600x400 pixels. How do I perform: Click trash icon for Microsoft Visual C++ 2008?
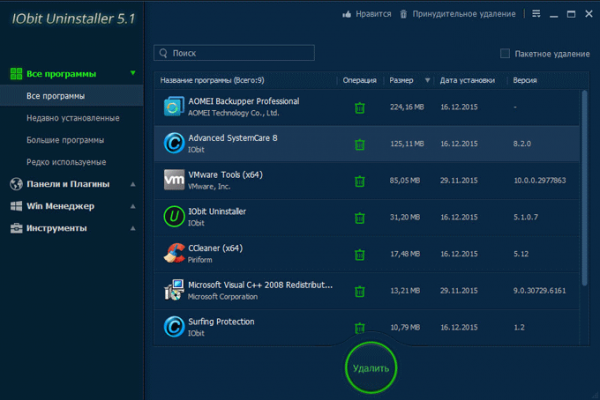tap(360, 292)
